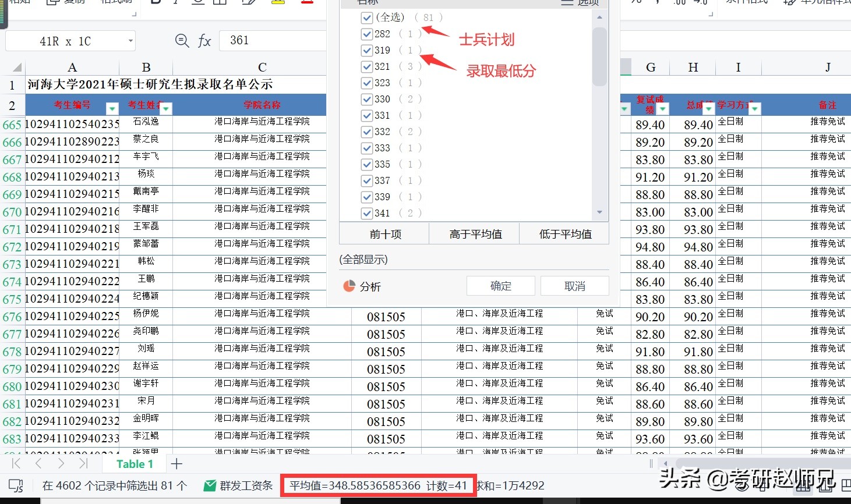
Task: Uncheck the value 341 in the filter list
Action: 367,213
